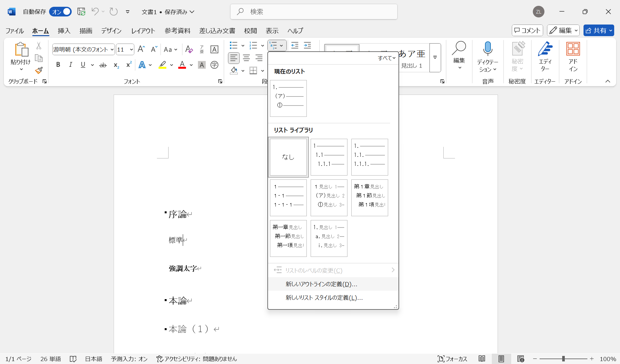Image resolution: width=620 pixels, height=364 pixels.
Task: Expand the styles gallery More arrow
Action: click(435, 58)
